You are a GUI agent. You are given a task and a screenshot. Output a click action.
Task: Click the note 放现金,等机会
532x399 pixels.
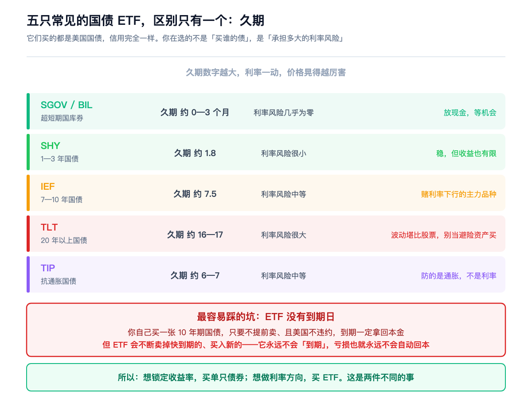470,113
